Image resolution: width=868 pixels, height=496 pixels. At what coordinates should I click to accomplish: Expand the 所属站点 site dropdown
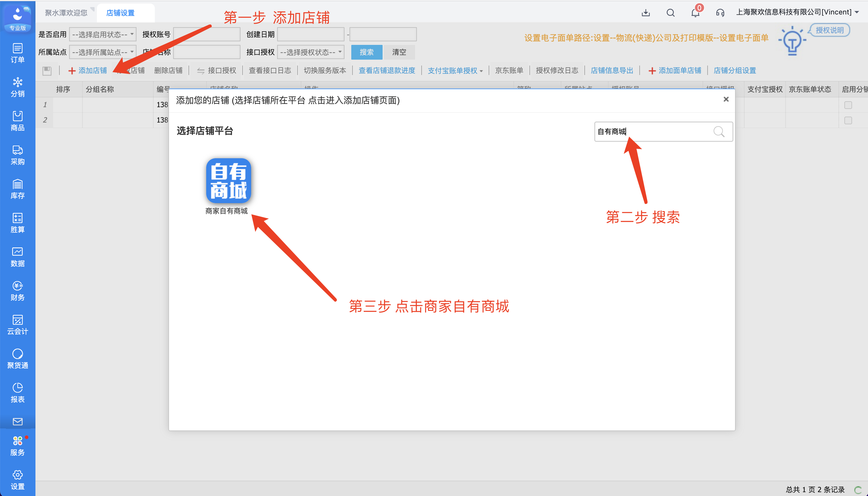tap(103, 52)
